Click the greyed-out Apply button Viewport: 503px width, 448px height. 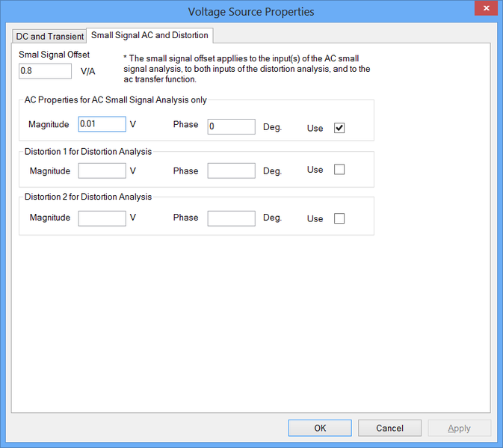click(459, 428)
